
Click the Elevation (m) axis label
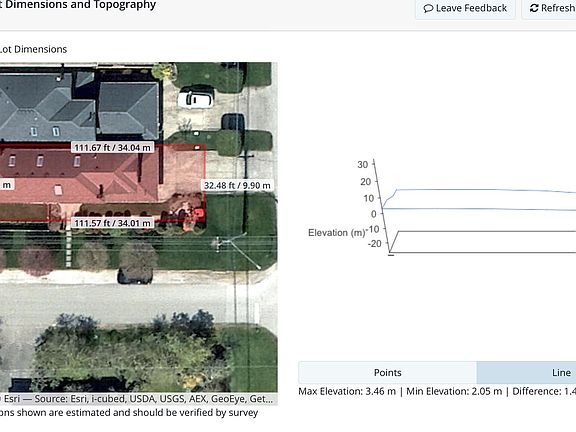(336, 233)
